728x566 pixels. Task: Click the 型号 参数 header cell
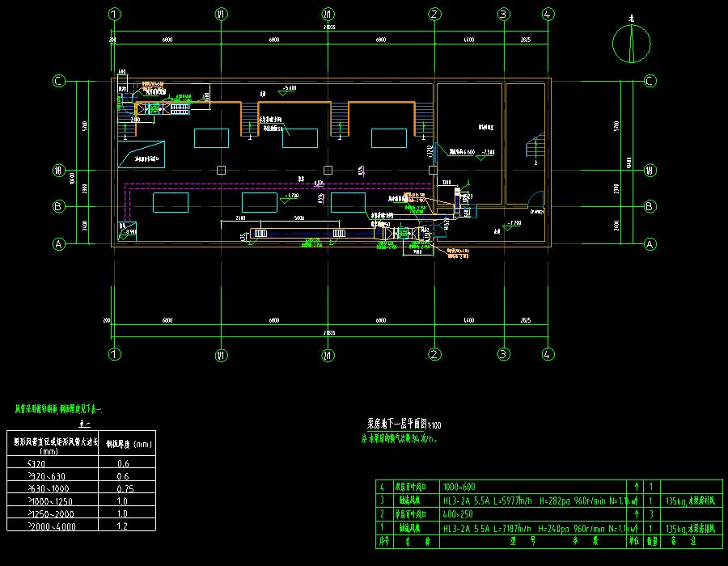(533, 542)
